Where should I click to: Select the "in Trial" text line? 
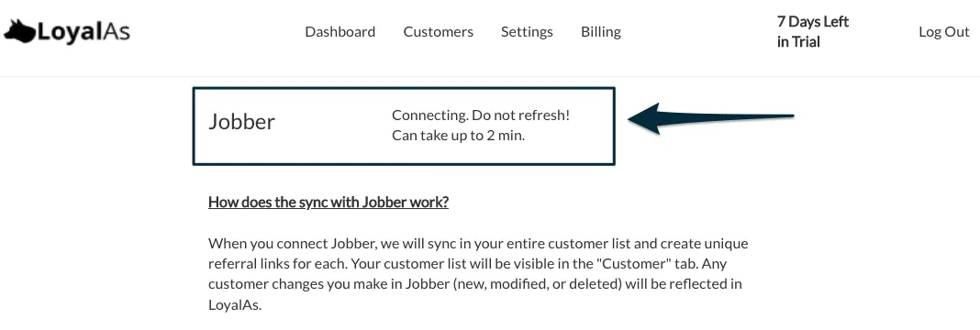tap(798, 42)
